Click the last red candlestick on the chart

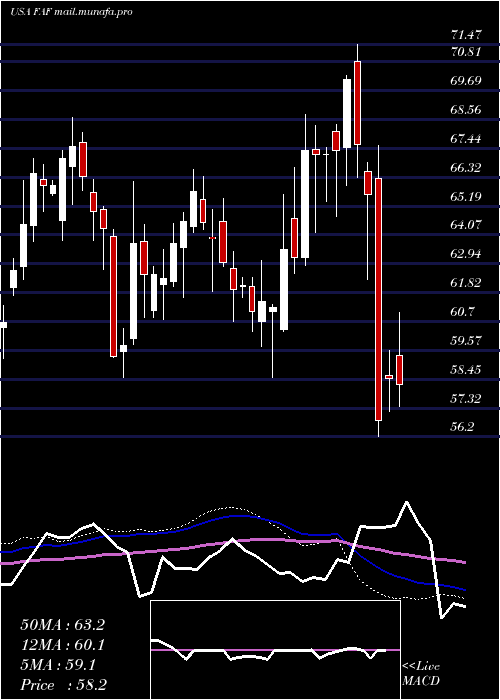(400, 370)
